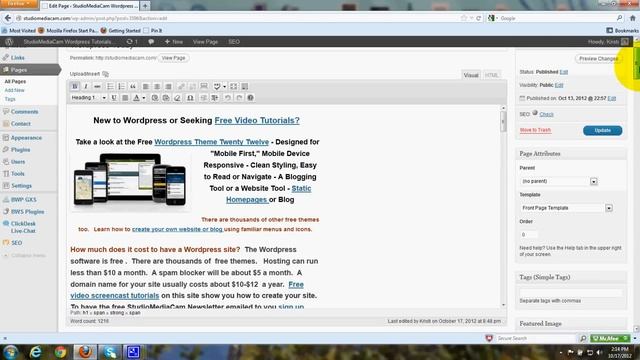Click Paste from Word icon
640x360 pixels.
coord(166,98)
